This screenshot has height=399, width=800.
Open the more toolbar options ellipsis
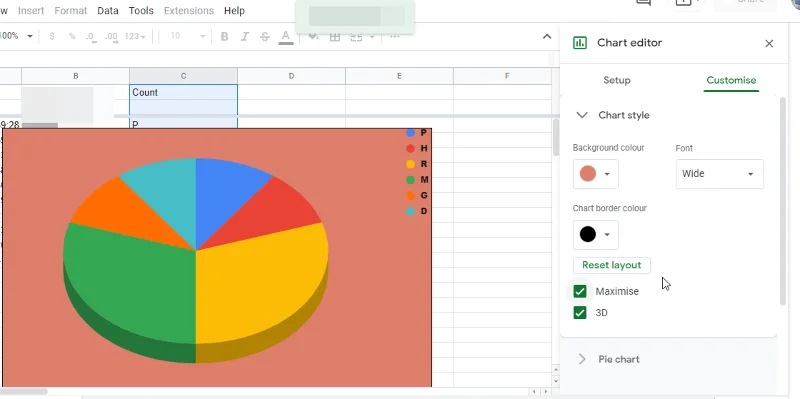tap(394, 37)
